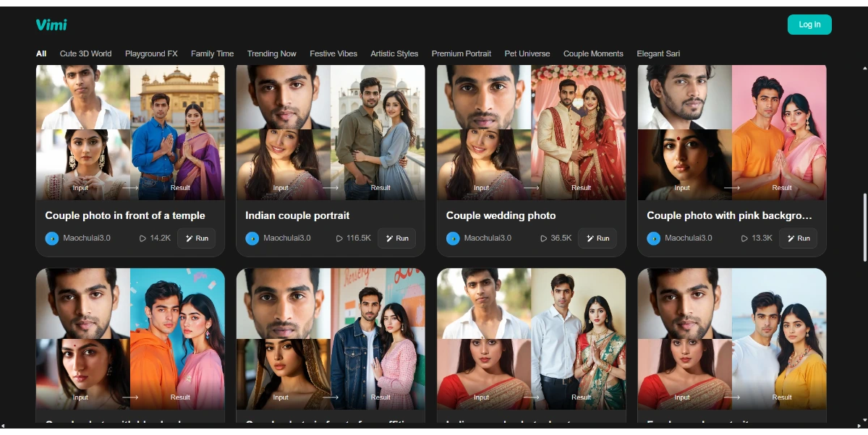Open the pink background couple thumbnail
The image size is (868, 435).
pyautogui.click(x=732, y=132)
